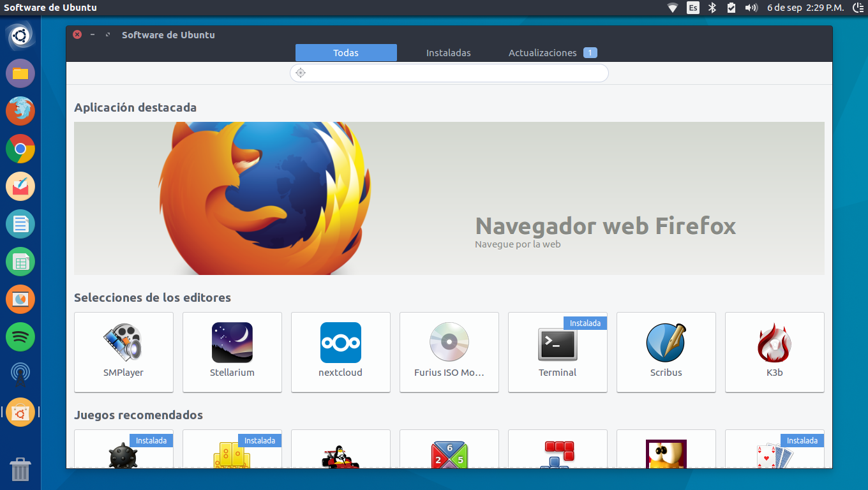
Task: Open the Wi-Fi network indicator
Action: [673, 8]
